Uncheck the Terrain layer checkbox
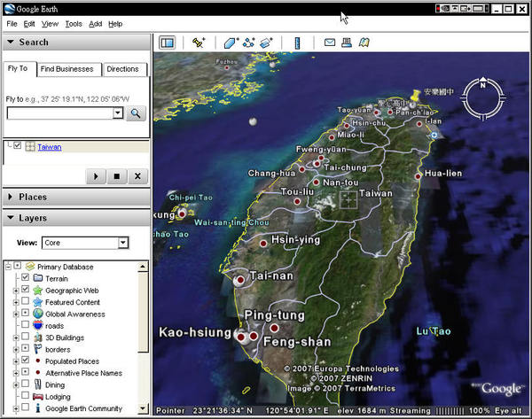 (25, 277)
